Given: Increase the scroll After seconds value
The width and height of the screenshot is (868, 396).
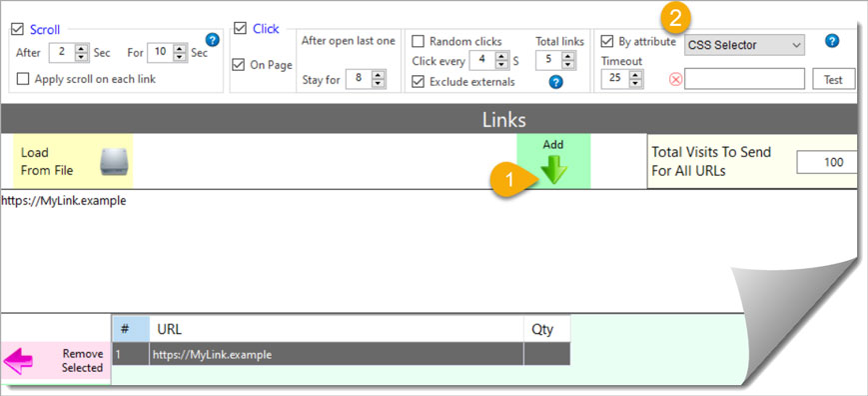Looking at the screenshot, I should coord(81,49).
